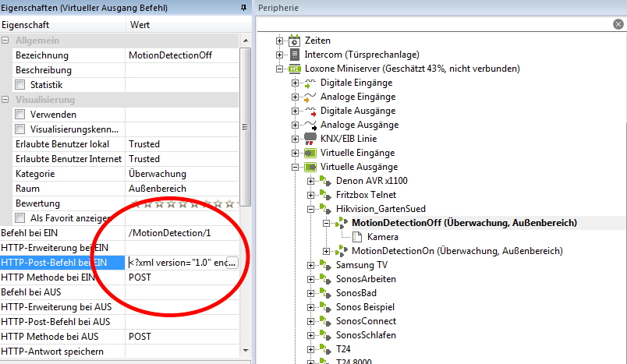Expand the Zeiten tree node
The width and height of the screenshot is (627, 364).
[279, 41]
